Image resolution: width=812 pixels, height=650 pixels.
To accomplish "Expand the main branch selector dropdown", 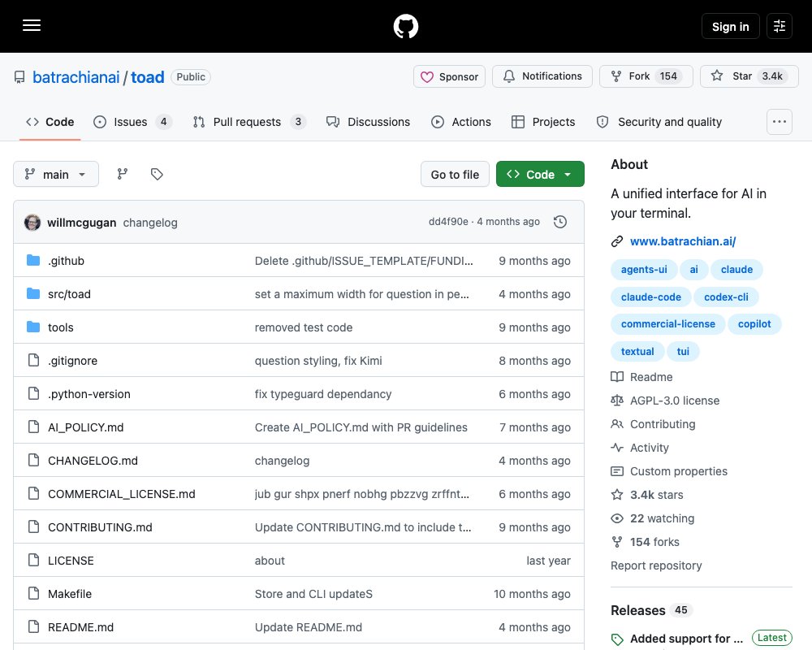I will click(x=56, y=174).
